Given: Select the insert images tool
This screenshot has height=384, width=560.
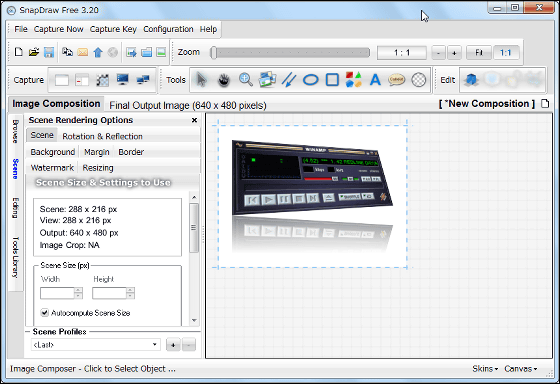Looking at the screenshot, I should point(268,79).
